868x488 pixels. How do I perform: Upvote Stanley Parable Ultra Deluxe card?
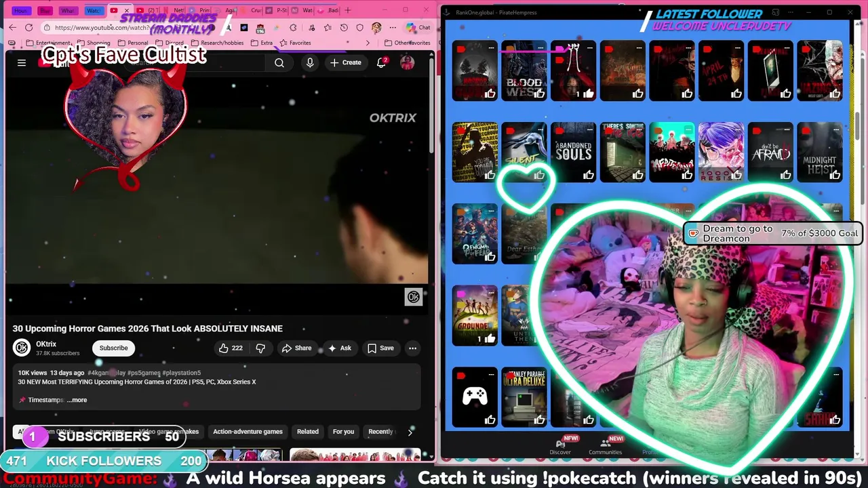(x=539, y=420)
